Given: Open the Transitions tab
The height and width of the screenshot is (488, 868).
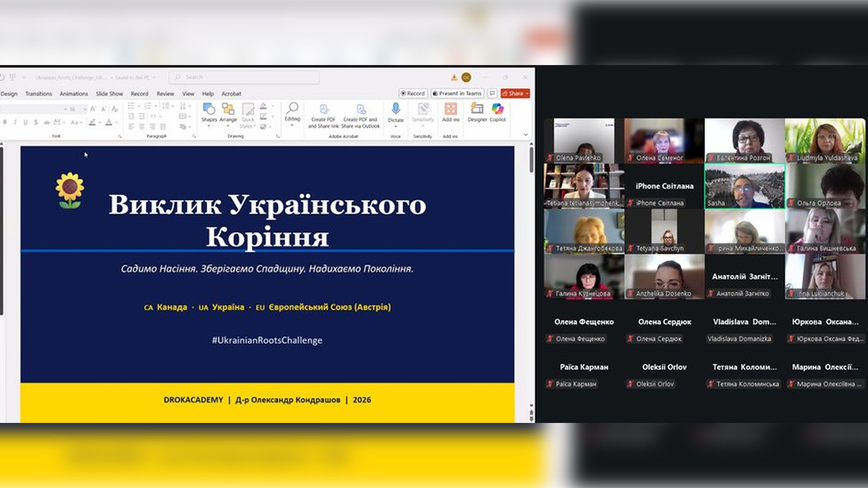Looking at the screenshot, I should [x=38, y=94].
